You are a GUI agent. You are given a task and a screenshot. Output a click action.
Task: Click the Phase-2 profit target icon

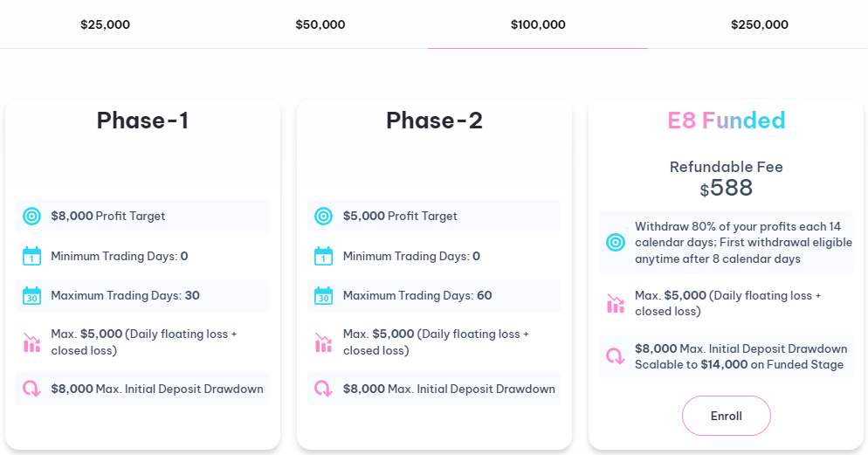(x=323, y=216)
